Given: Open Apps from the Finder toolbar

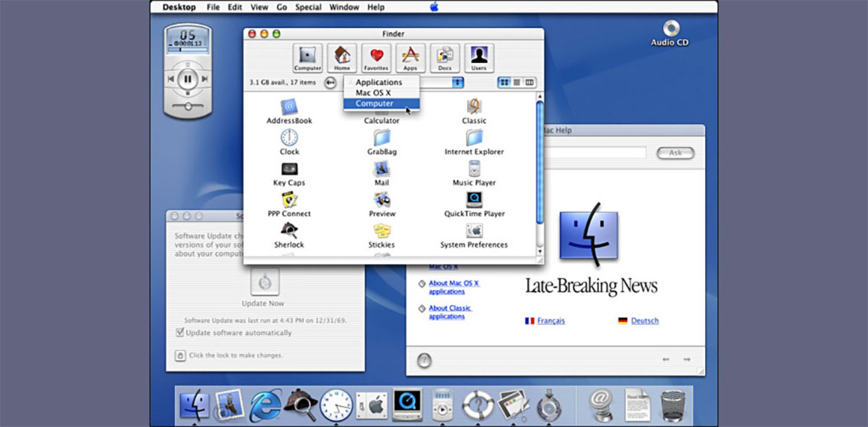Looking at the screenshot, I should point(410,58).
